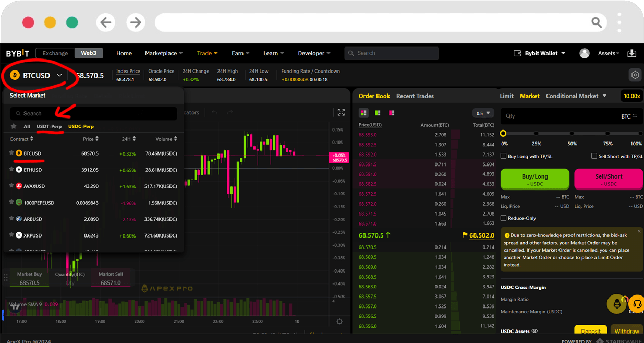
Task: Close the yellow market order warning notice
Action: 639,231
